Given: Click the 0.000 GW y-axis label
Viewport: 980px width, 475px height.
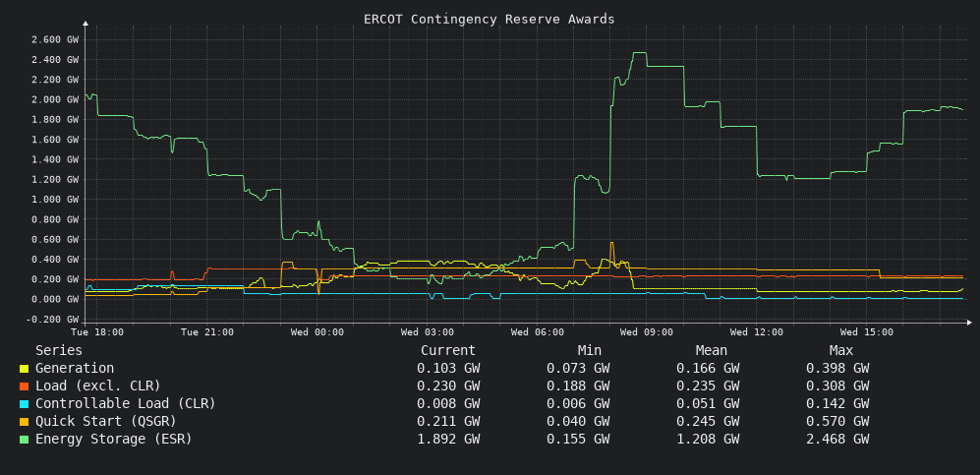Looking at the screenshot, I should click(55, 299).
